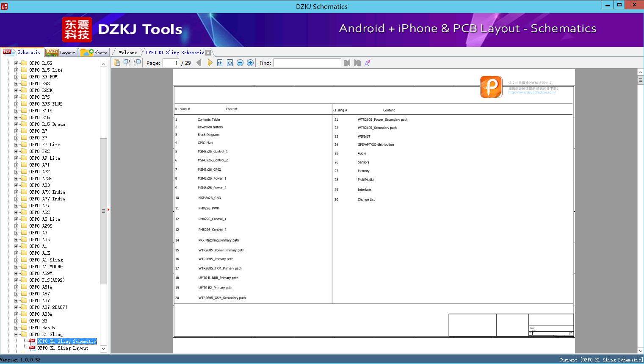Image resolution: width=644 pixels, height=364 pixels.
Task: Click the 'WIFI/BT' entry in the contents table
Action: point(364,136)
